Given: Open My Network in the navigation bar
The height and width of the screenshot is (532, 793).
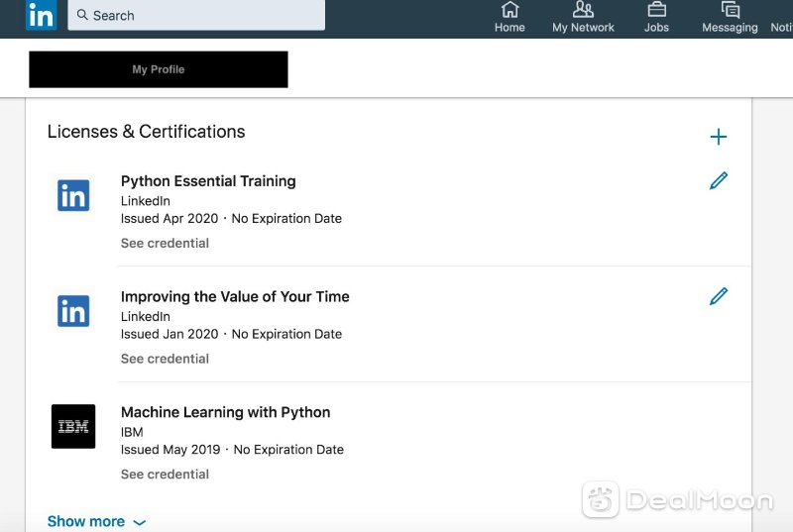Looking at the screenshot, I should 583,17.
